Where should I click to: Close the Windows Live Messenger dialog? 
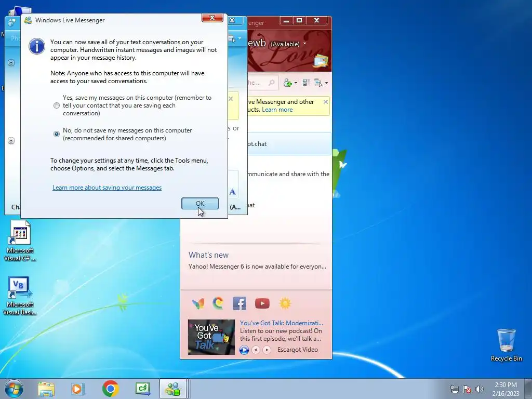tap(212, 18)
